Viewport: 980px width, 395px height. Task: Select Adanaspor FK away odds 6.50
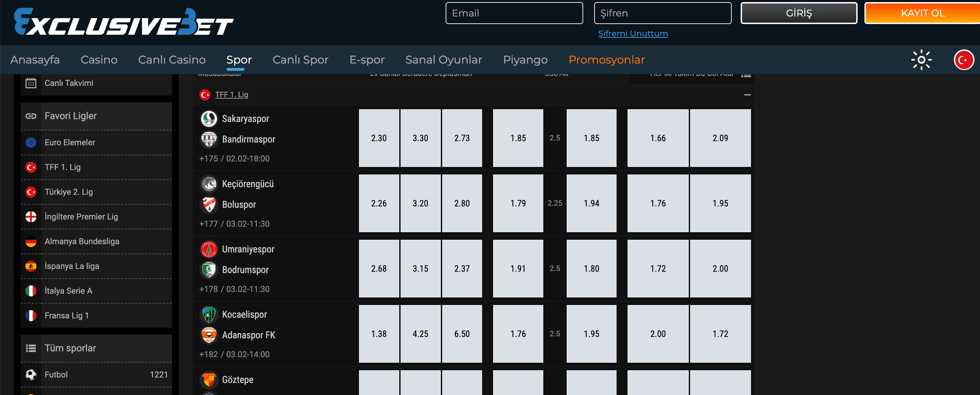(x=462, y=334)
